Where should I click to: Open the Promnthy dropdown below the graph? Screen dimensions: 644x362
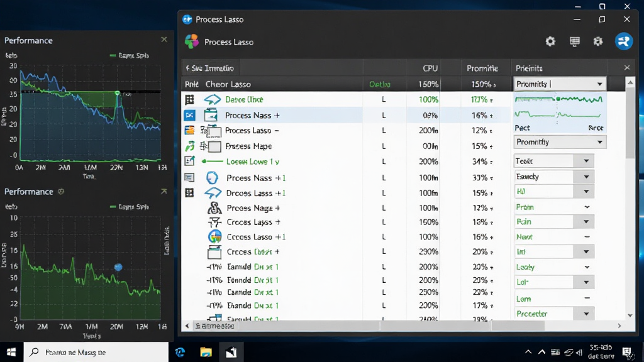click(559, 142)
